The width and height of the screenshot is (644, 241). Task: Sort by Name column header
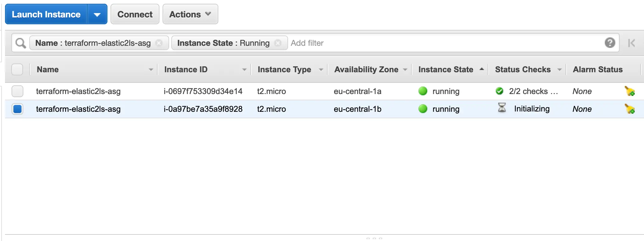coord(48,69)
